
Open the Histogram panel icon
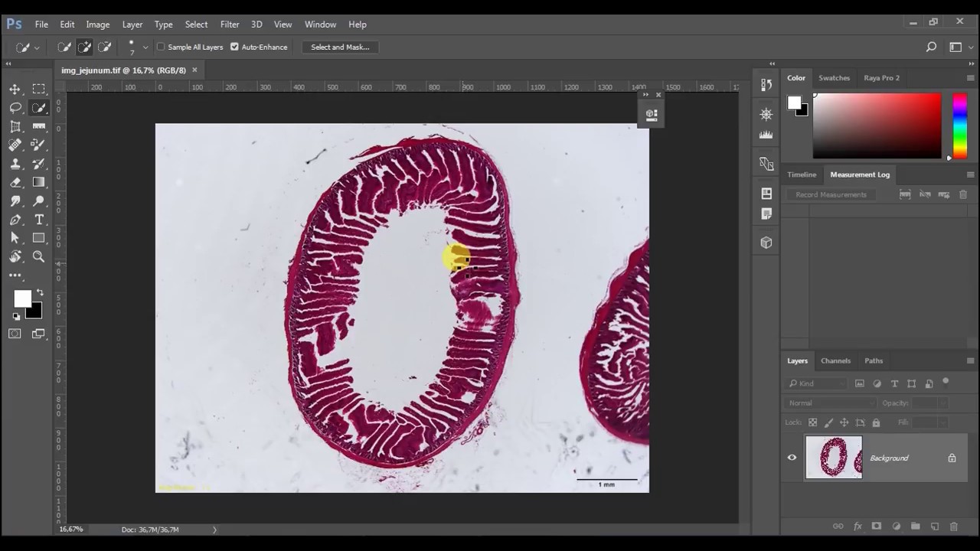[766, 135]
